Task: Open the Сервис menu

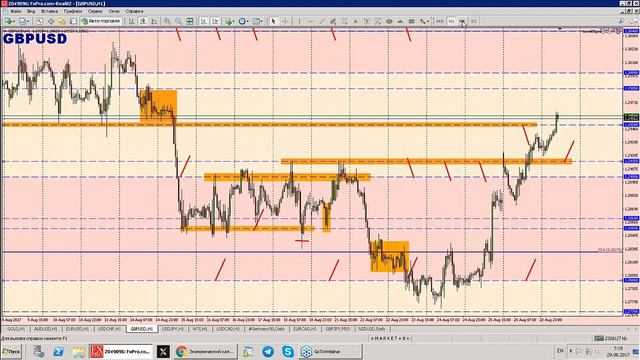Action: [96, 11]
